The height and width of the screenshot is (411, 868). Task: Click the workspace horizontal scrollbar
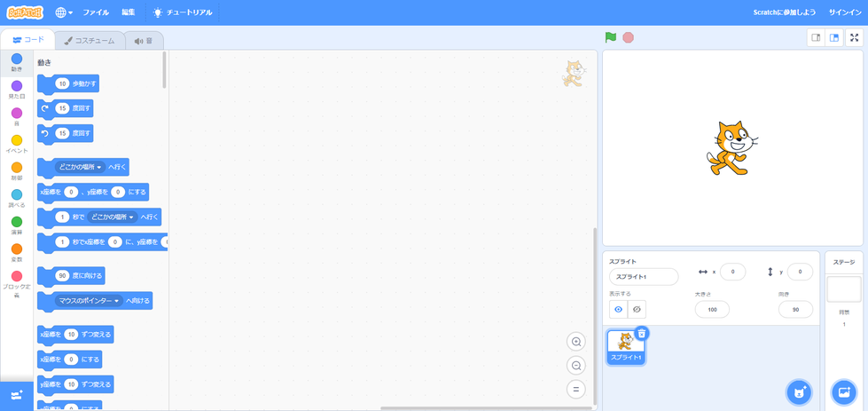click(486, 408)
